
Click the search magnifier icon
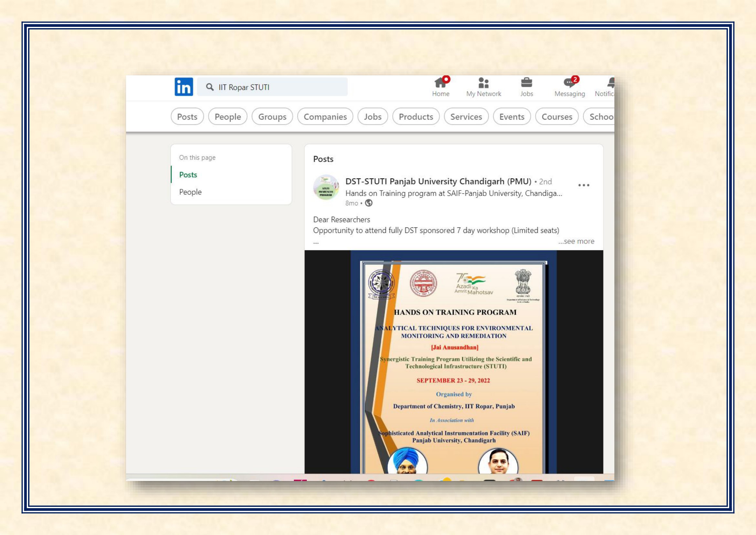(210, 87)
